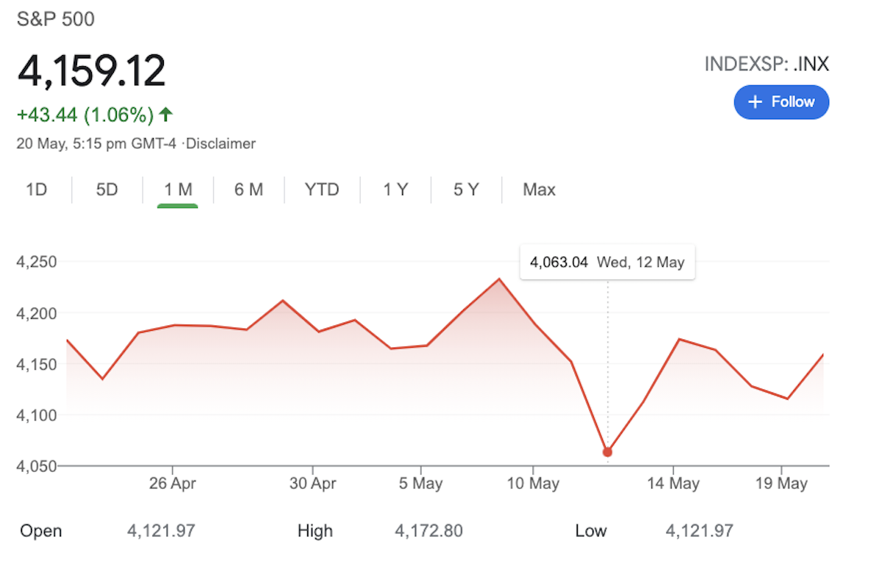Click the 19 May axis label
This screenshot has height=588, width=882.
781,484
